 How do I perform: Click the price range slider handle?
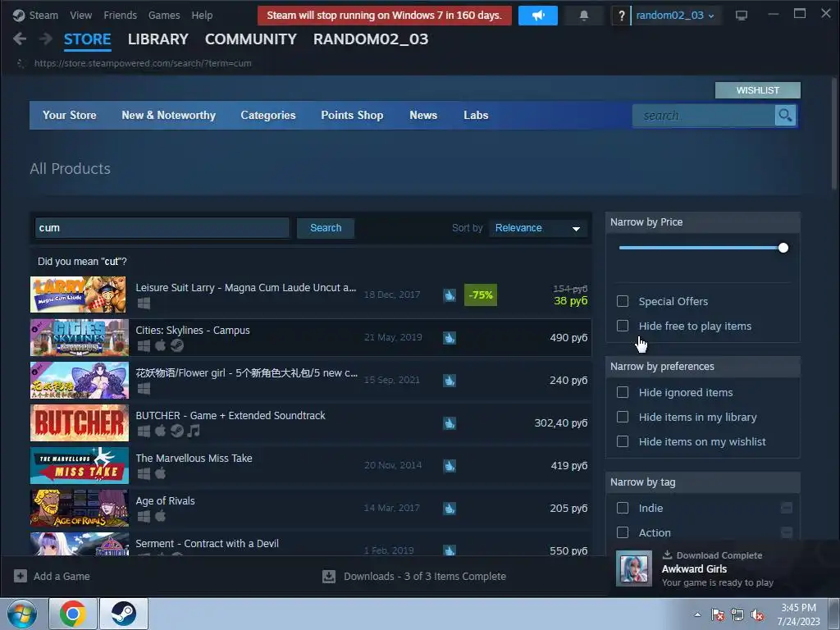tap(783, 248)
